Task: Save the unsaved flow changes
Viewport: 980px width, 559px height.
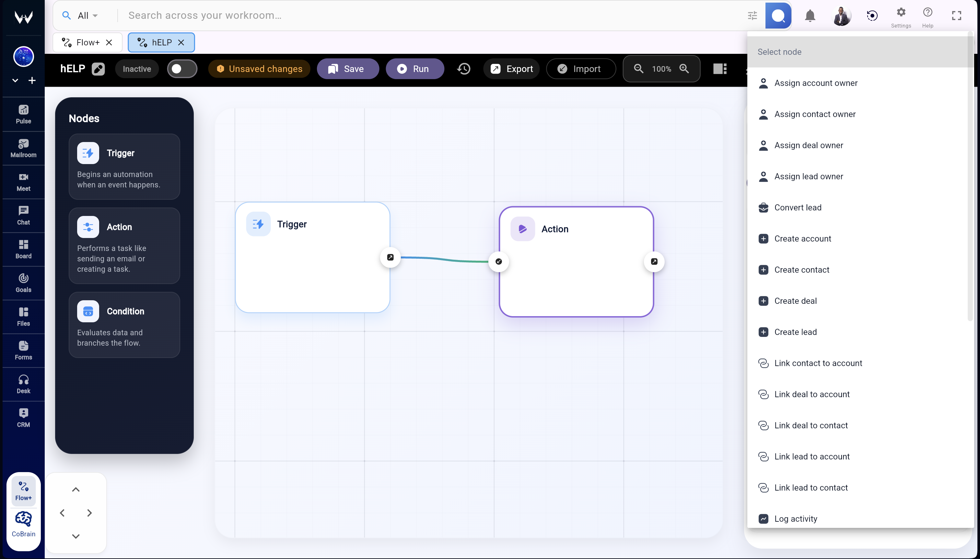Action: (347, 68)
